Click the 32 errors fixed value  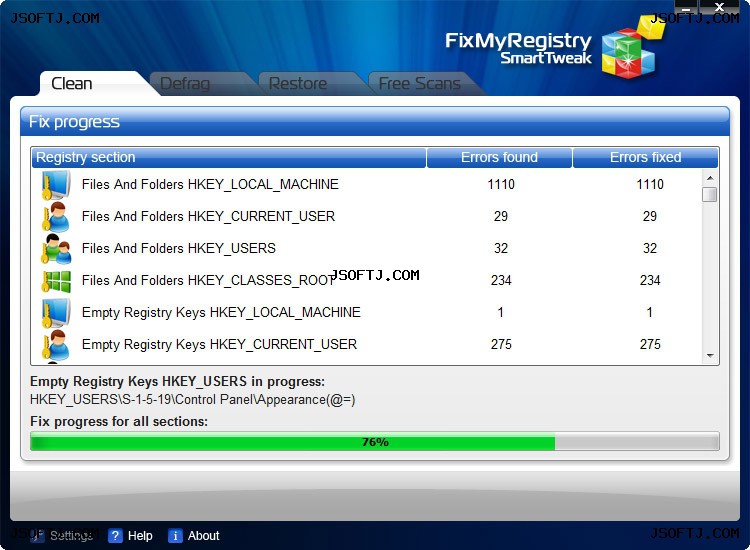650,249
